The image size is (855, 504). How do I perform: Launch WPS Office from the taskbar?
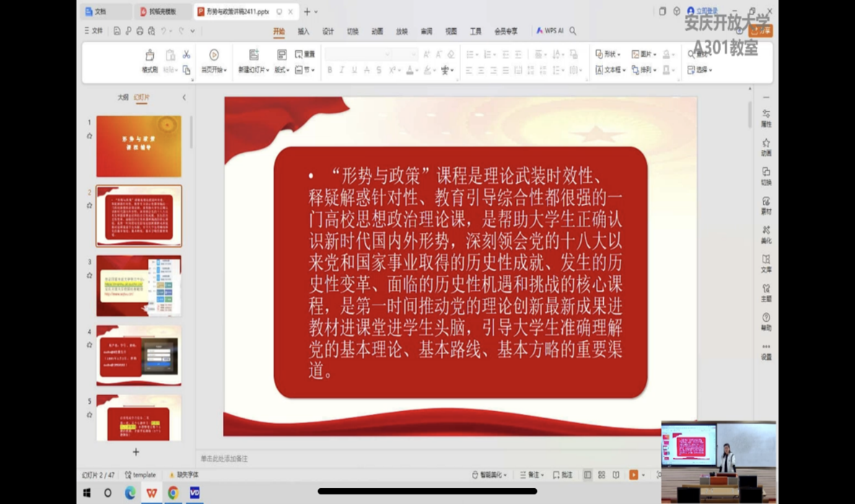pos(152,493)
